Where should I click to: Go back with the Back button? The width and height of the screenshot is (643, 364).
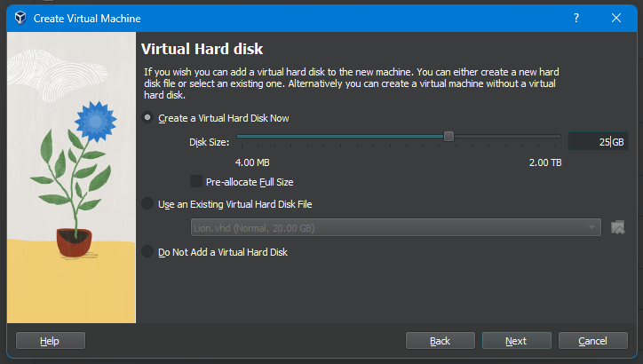point(440,341)
